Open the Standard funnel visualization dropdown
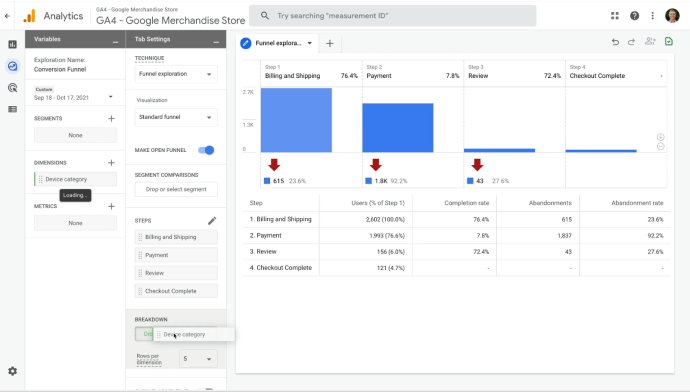690x392 pixels. click(x=176, y=117)
